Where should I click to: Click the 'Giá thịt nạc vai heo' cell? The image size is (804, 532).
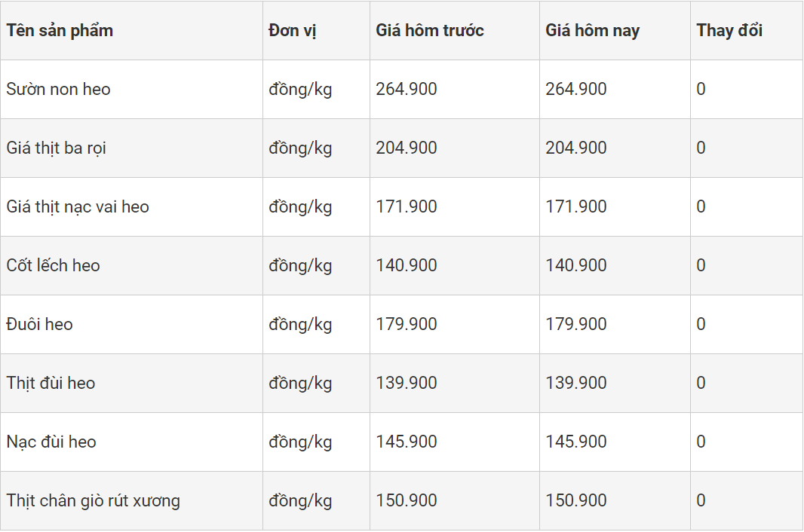78,207
